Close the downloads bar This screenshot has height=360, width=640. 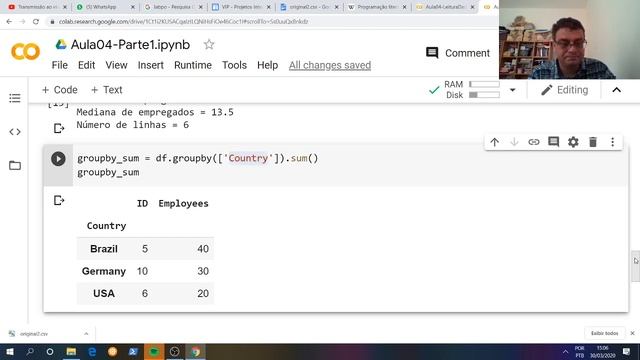(x=632, y=333)
